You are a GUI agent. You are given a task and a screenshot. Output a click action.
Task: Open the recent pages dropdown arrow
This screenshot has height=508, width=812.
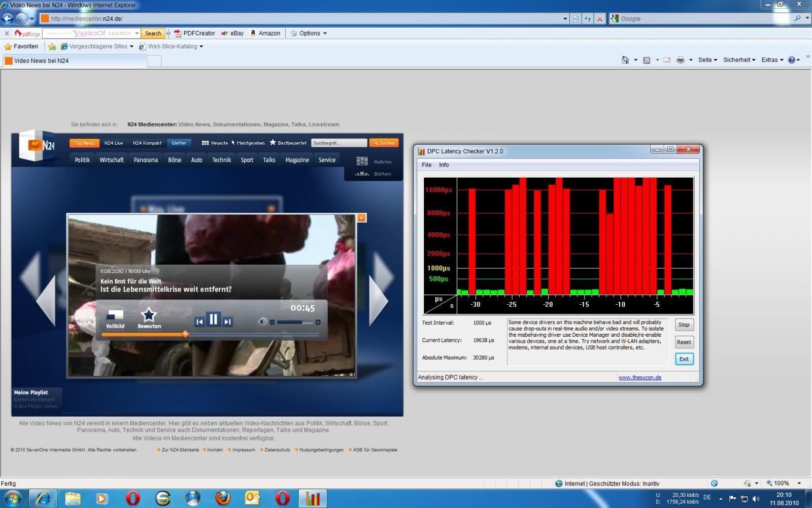pos(32,19)
